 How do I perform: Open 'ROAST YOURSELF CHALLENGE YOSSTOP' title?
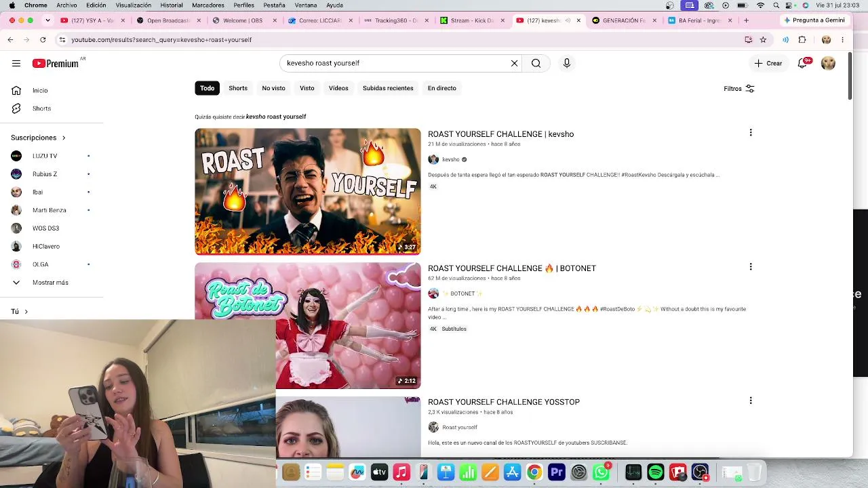pyautogui.click(x=504, y=402)
